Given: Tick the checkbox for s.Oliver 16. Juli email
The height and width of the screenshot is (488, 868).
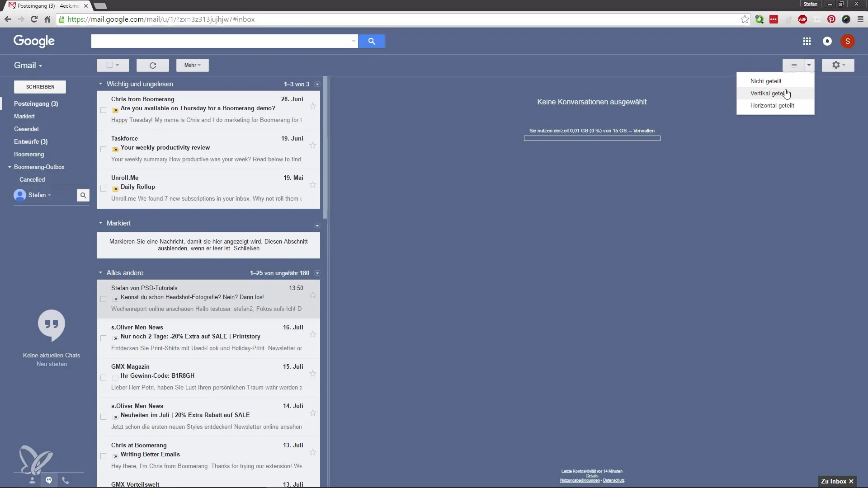Looking at the screenshot, I should (x=104, y=338).
